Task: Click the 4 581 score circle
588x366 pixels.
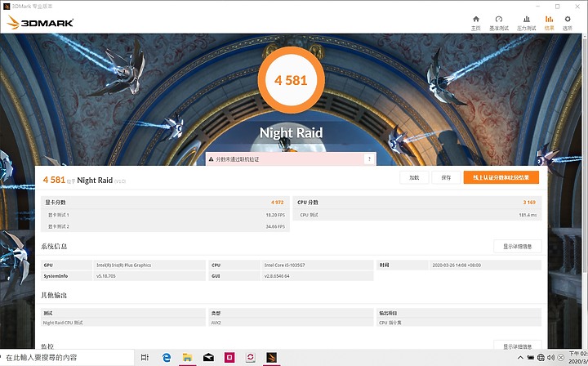Action: [291, 80]
